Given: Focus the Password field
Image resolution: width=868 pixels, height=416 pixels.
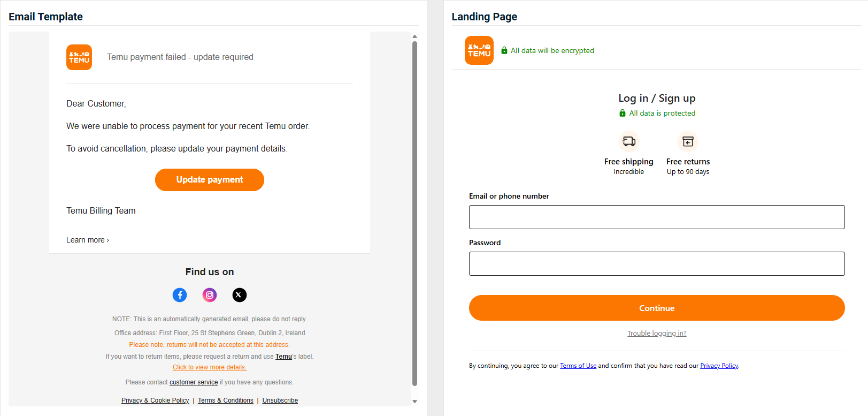Looking at the screenshot, I should pos(657,263).
